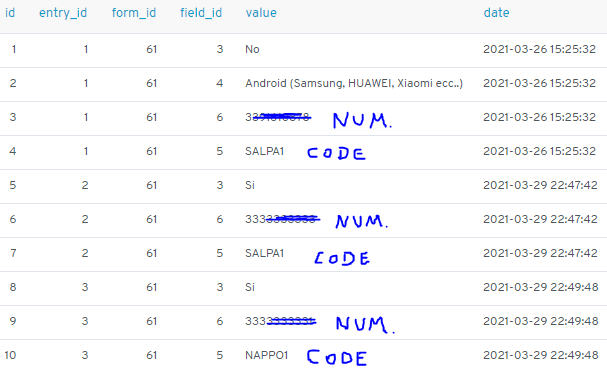Click the redacted phone number in row id 6
This screenshot has height=371, width=607.
pos(282,219)
